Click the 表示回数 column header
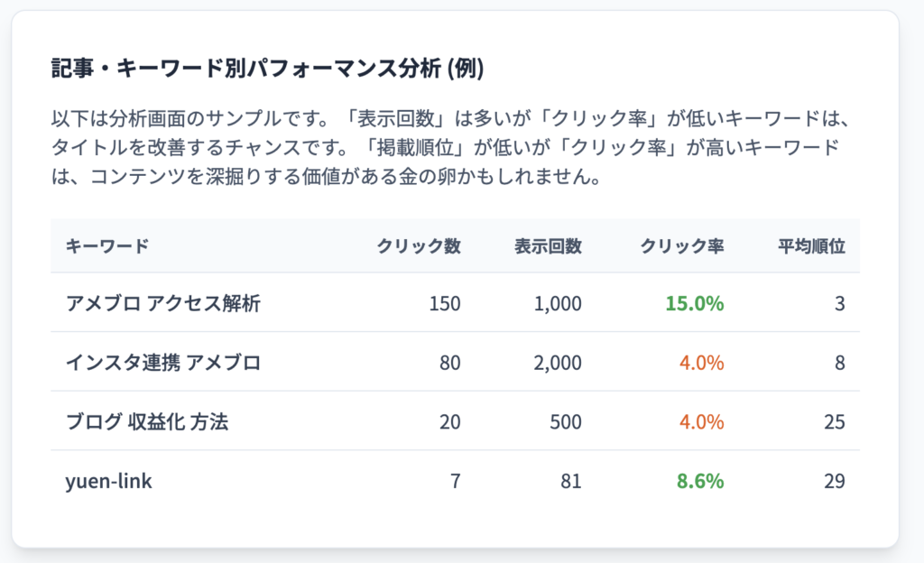Image resolution: width=924 pixels, height=563 pixels. pyautogui.click(x=548, y=246)
